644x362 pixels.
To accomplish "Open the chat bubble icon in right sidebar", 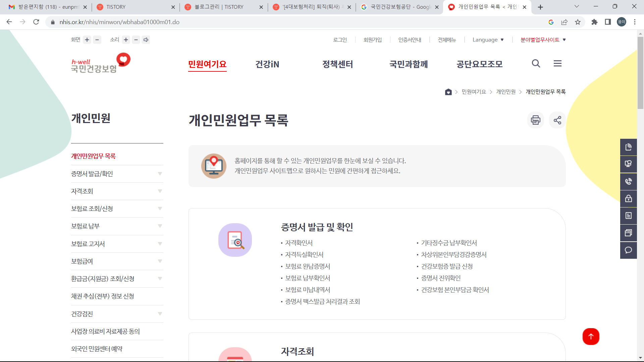I will click(x=629, y=250).
